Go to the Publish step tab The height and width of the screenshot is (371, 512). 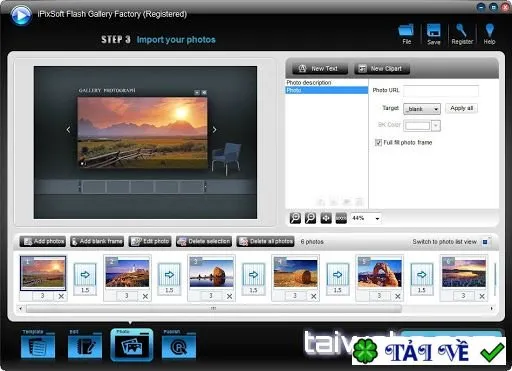coord(179,344)
